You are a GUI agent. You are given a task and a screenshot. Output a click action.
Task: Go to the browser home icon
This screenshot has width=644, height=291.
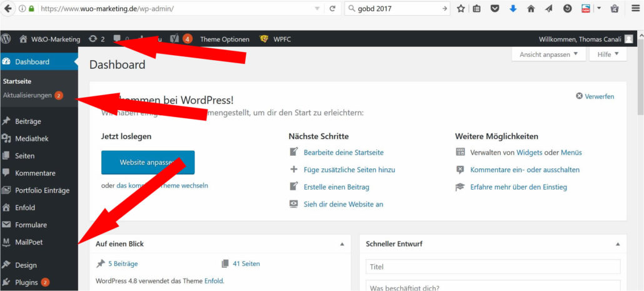[531, 9]
